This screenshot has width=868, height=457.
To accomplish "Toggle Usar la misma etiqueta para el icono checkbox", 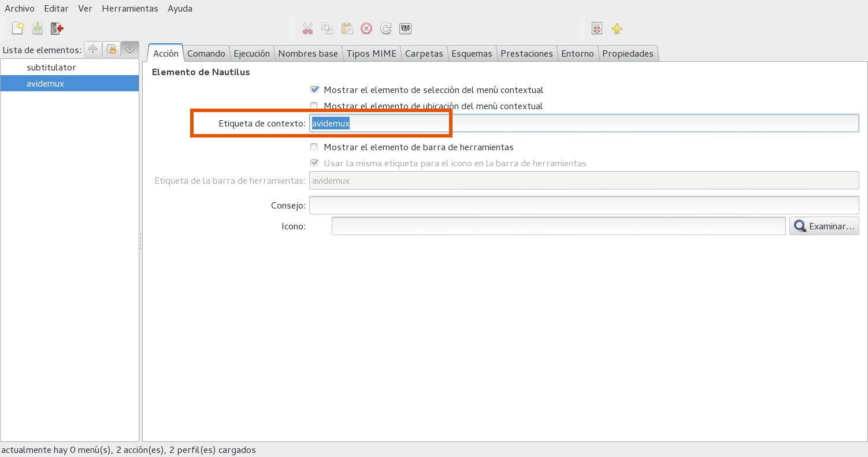I will [x=314, y=163].
